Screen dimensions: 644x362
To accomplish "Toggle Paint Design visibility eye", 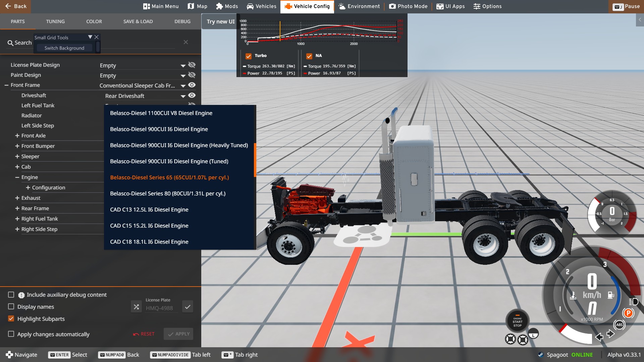I will [192, 75].
